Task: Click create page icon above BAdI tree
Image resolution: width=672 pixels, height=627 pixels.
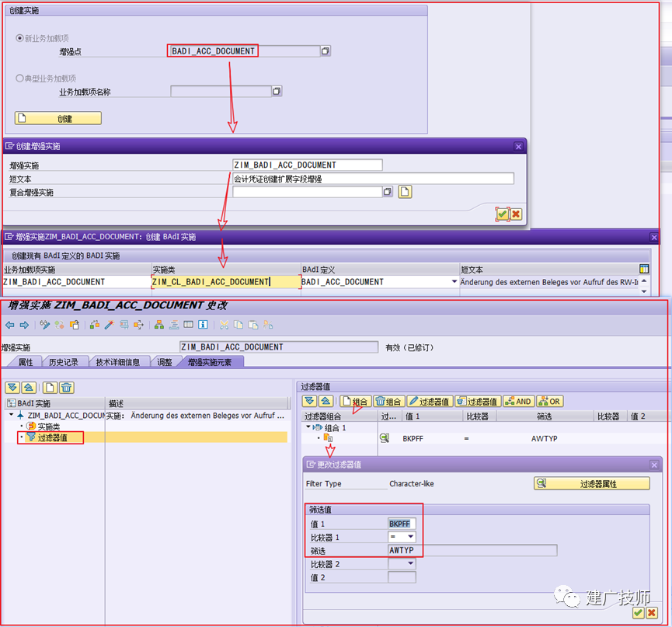Action: 50,388
